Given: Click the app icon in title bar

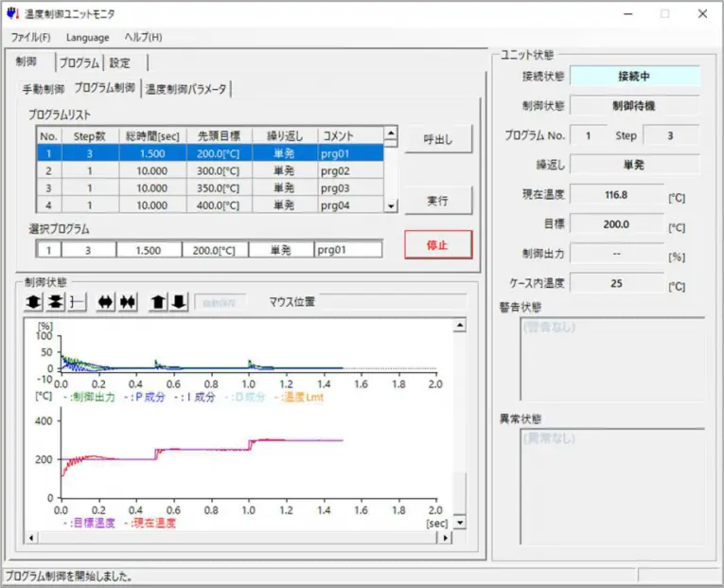Looking at the screenshot, I should click(x=12, y=13).
